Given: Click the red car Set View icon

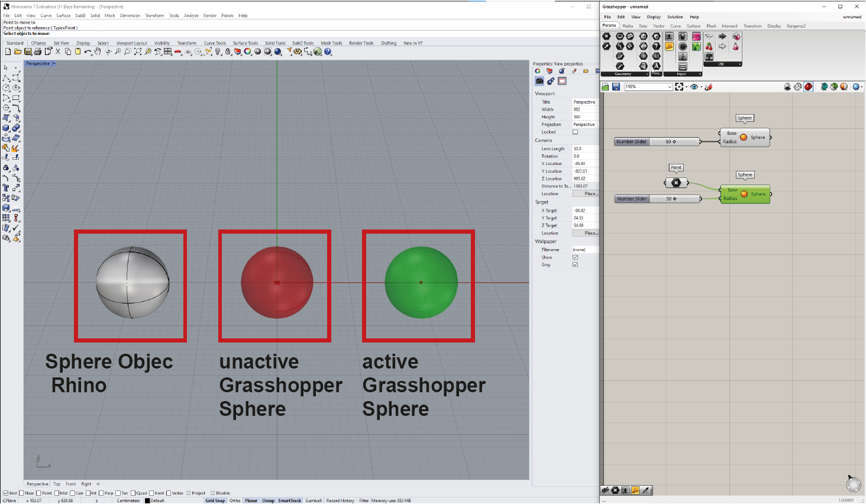Looking at the screenshot, I should [178, 51].
